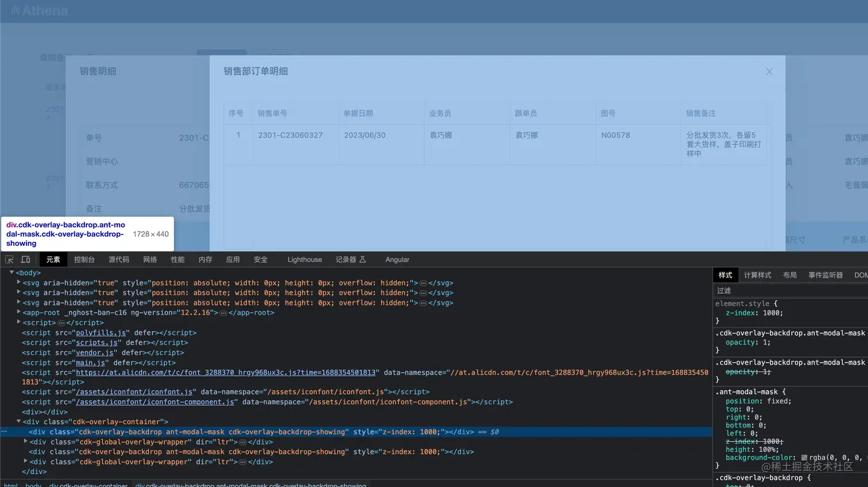Image resolution: width=868 pixels, height=487 pixels.
Task: Open the 源代码 tab
Action: click(x=119, y=260)
